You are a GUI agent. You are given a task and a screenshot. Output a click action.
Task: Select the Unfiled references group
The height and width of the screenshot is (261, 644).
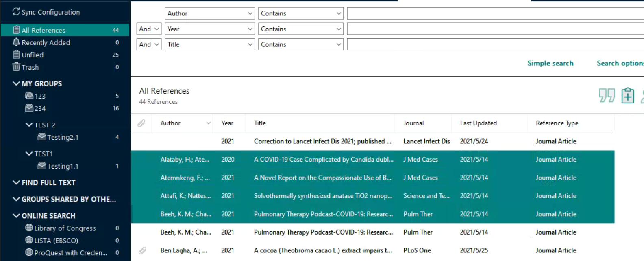pyautogui.click(x=33, y=55)
